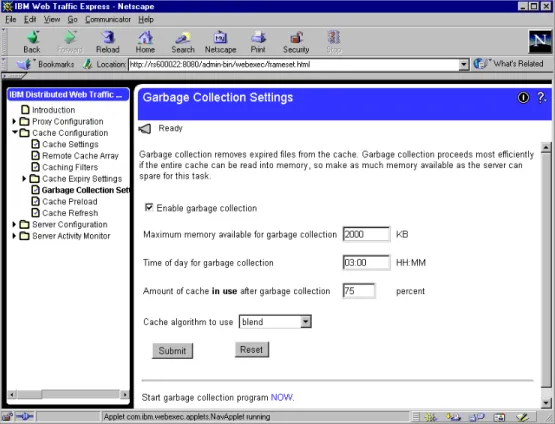Click the Location URL field
This screenshot has height=424, width=555.
[x=293, y=64]
